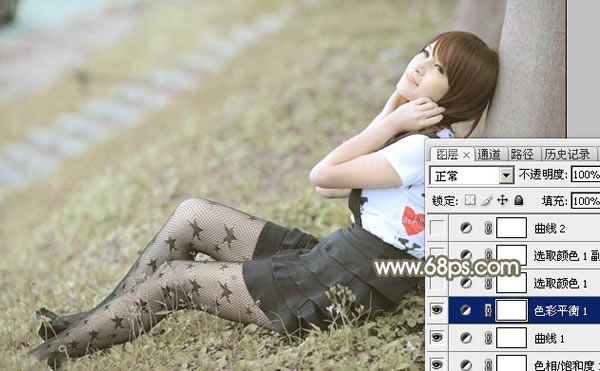600x371 pixels.
Task: Switch to the 路径 tab
Action: [x=522, y=154]
